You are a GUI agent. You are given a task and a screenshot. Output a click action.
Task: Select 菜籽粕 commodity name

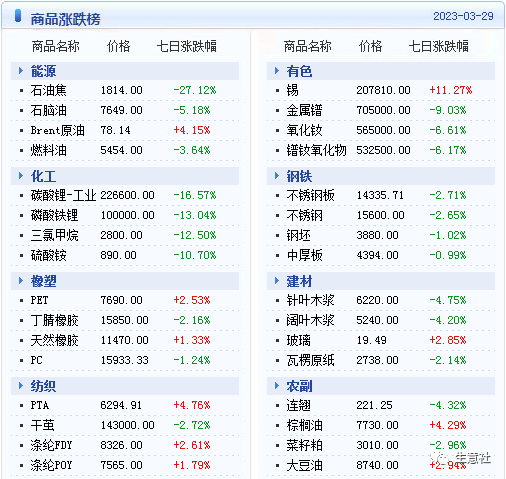tap(304, 445)
